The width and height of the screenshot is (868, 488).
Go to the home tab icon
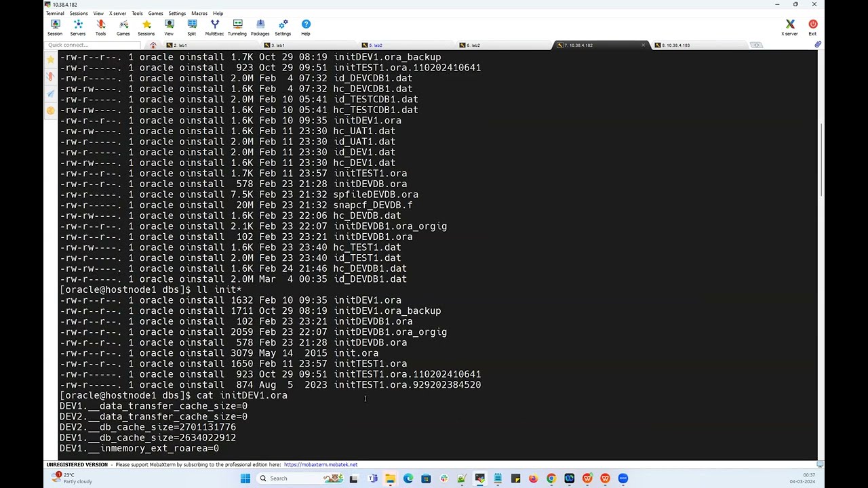click(x=153, y=45)
